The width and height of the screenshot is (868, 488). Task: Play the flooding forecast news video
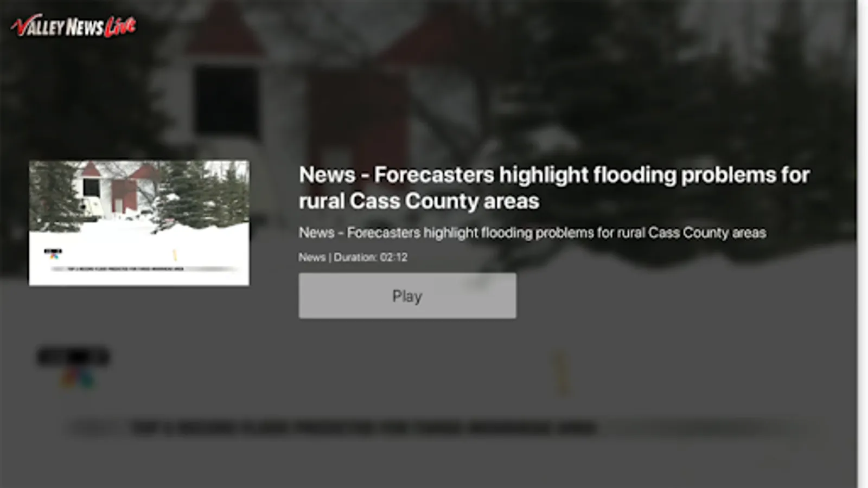[407, 296]
